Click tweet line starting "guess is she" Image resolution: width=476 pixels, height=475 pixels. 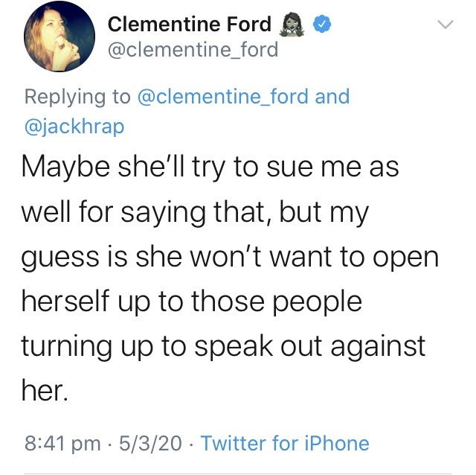231,257
